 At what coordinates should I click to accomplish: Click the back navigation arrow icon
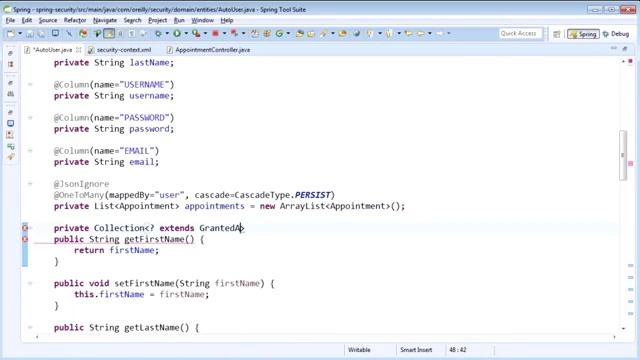420,34
